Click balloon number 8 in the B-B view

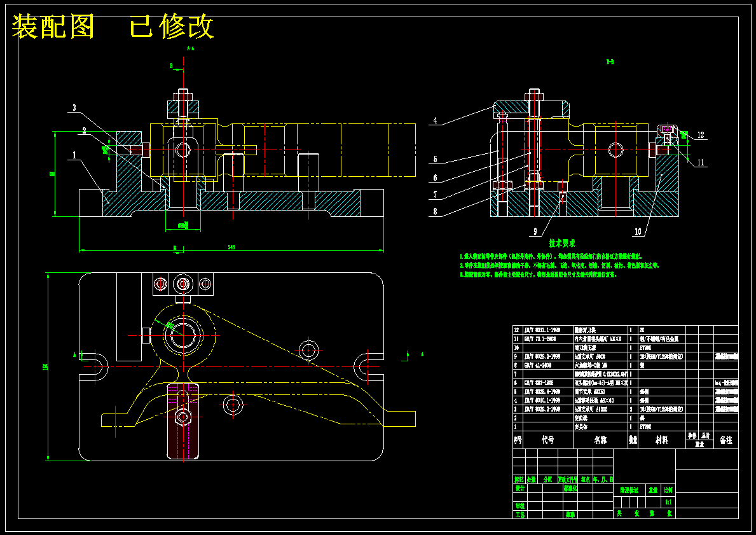435,211
